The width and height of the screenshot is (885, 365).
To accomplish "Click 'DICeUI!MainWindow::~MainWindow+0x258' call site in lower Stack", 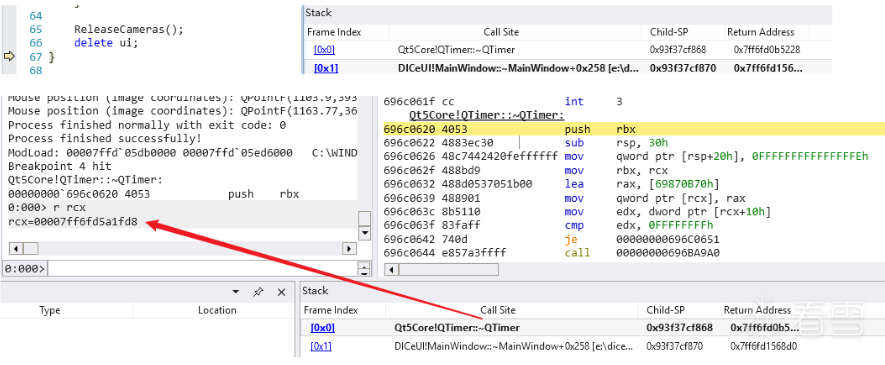I will click(513, 346).
